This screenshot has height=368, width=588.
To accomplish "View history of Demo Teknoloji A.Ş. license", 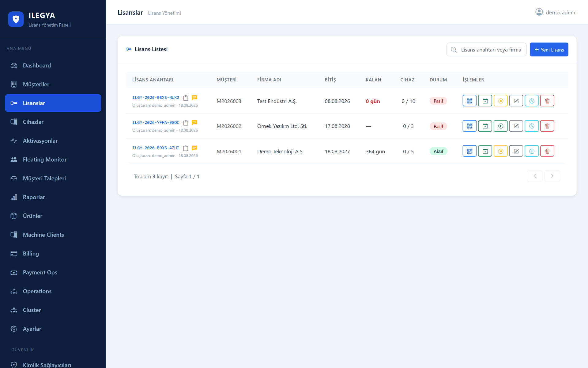I will click(532, 151).
